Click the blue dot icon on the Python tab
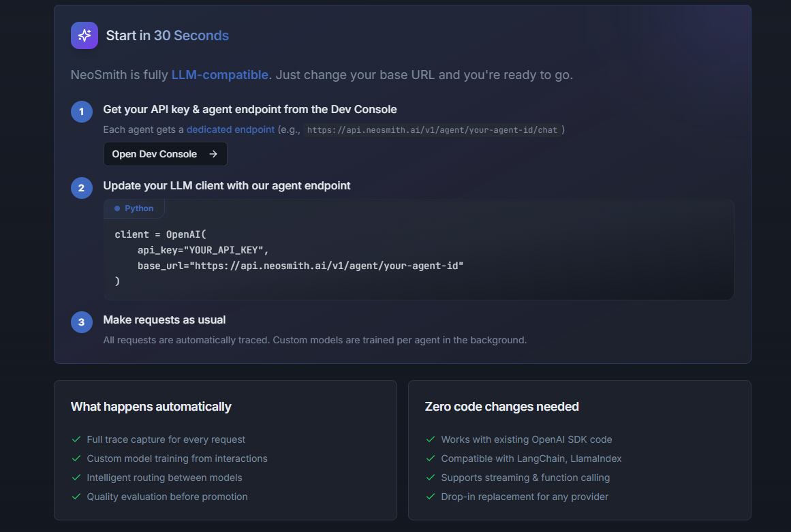 [x=118, y=208]
